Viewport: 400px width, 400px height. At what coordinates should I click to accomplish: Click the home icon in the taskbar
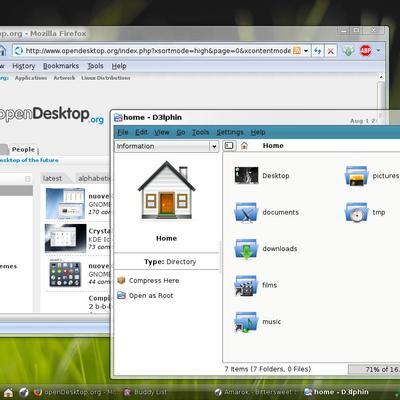[x=8, y=392]
